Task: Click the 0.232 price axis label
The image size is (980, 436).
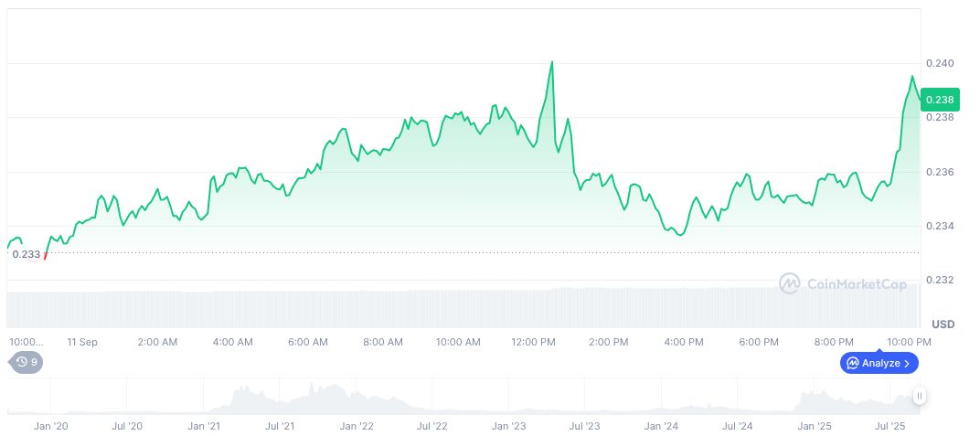Action: [940, 280]
